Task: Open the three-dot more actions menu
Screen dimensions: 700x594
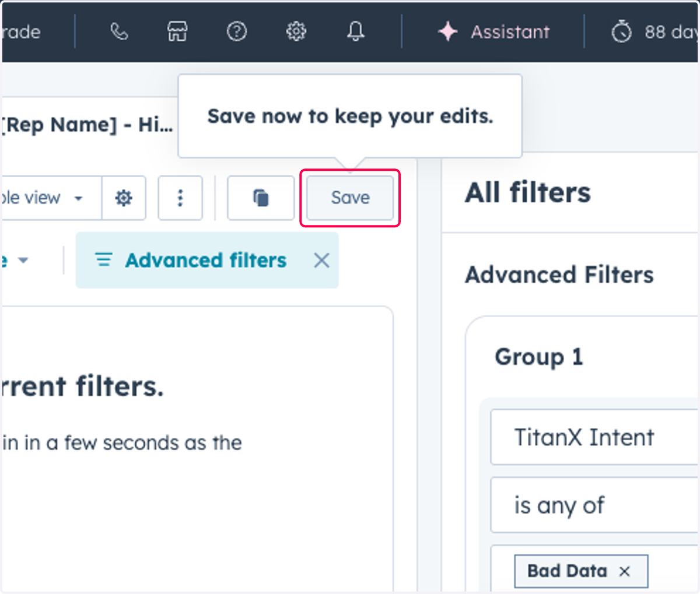Action: (x=180, y=198)
